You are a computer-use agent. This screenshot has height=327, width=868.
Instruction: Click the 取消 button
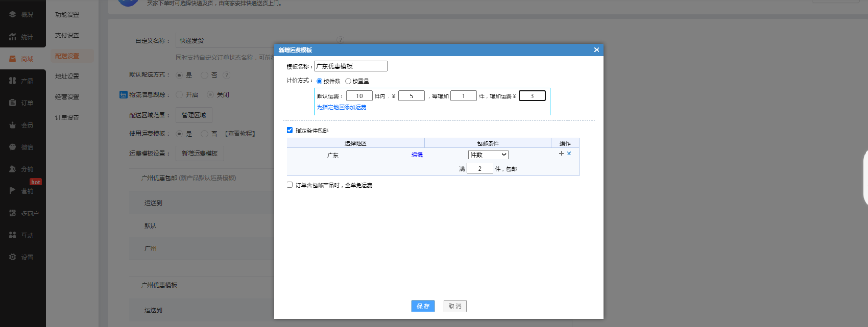tap(455, 306)
